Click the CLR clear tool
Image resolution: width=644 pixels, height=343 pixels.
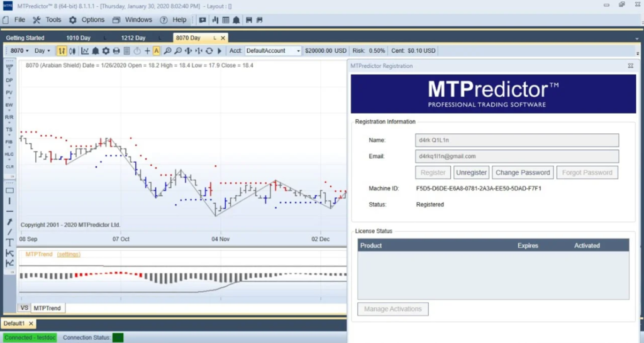click(x=9, y=167)
